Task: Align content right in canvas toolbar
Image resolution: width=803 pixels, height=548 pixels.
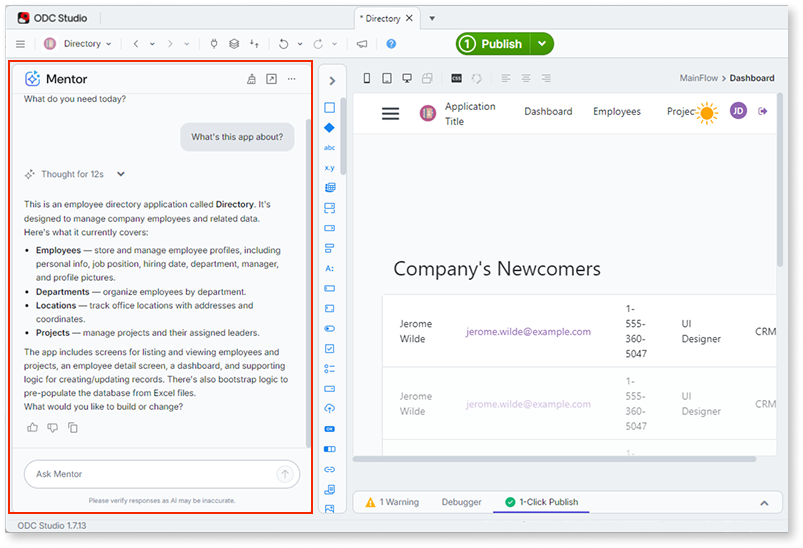Action: pyautogui.click(x=546, y=78)
